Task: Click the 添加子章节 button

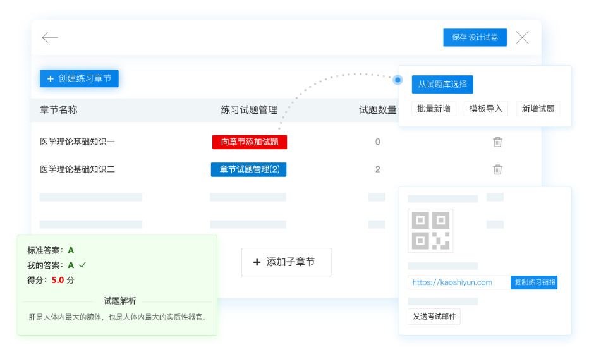Action: [286, 262]
